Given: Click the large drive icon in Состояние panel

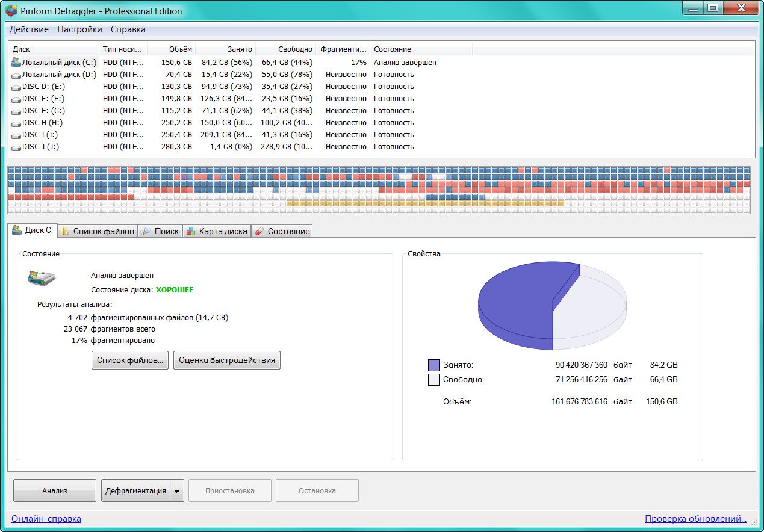Looking at the screenshot, I should pyautogui.click(x=42, y=277).
